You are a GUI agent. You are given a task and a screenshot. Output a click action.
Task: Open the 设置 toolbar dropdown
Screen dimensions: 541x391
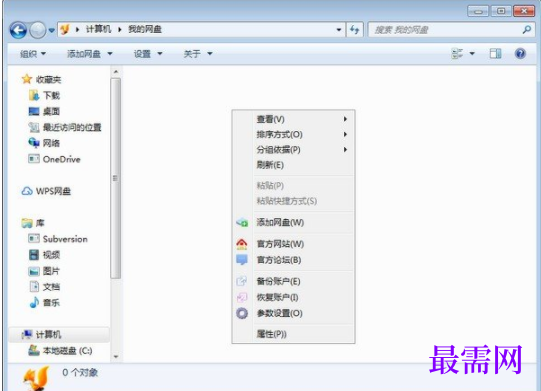coord(148,54)
